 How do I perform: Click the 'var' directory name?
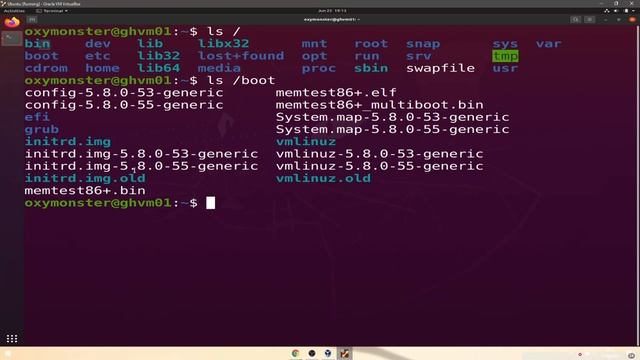(x=549, y=44)
